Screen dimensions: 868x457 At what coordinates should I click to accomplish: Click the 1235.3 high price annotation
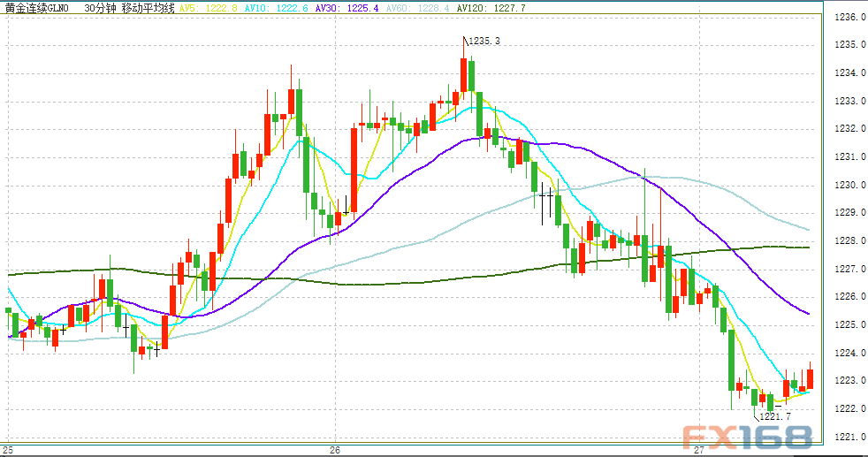point(484,41)
